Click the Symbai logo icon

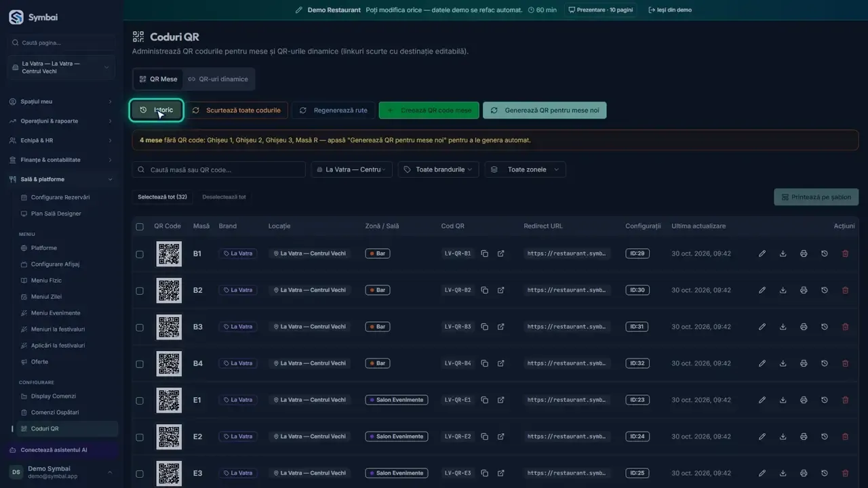(x=16, y=18)
